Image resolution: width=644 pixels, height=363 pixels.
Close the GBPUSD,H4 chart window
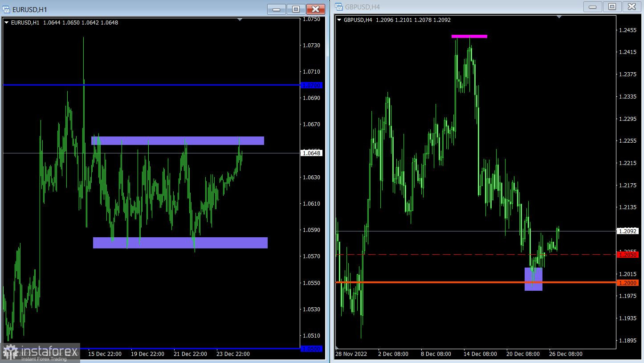[x=632, y=7]
